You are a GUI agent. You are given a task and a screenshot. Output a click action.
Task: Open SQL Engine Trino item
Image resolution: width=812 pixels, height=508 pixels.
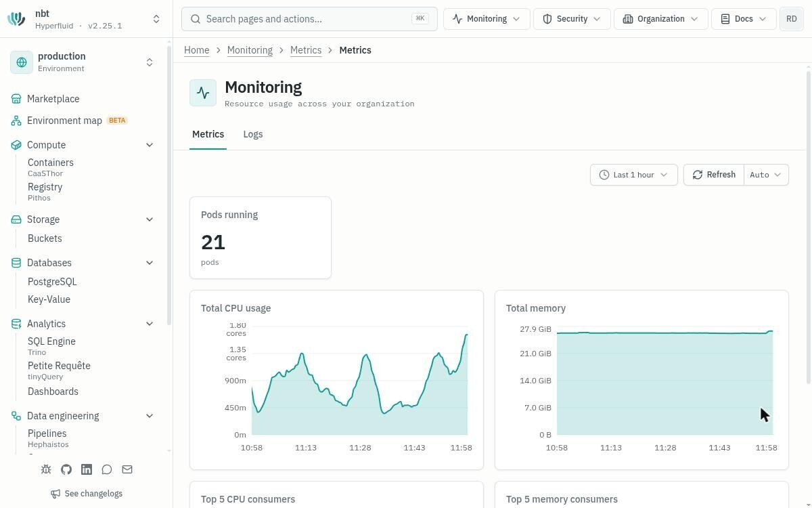coord(51,346)
